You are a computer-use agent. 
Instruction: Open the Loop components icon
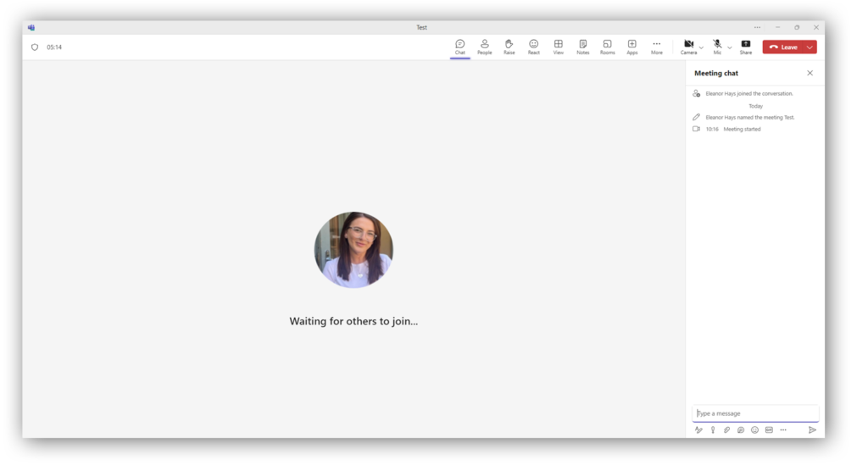pyautogui.click(x=741, y=430)
